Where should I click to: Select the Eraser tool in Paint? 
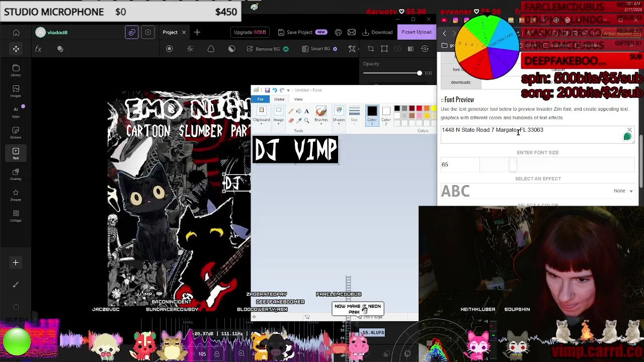[x=291, y=121]
